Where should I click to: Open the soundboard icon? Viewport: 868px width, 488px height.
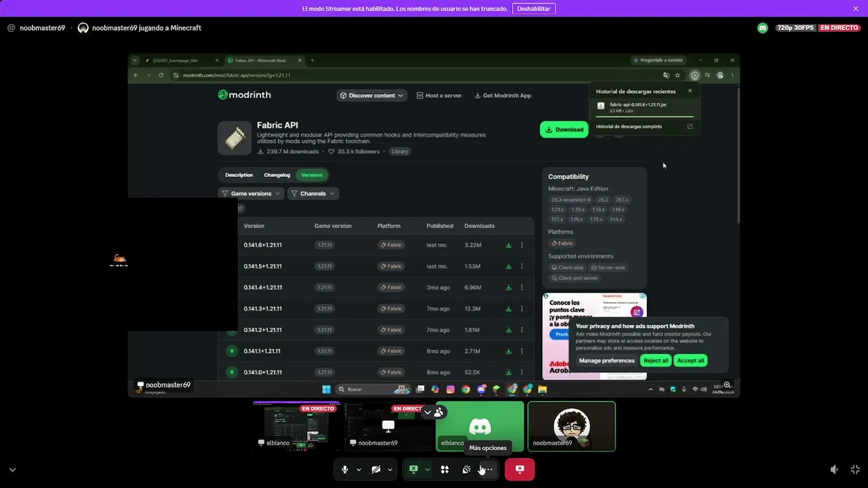coord(467,469)
